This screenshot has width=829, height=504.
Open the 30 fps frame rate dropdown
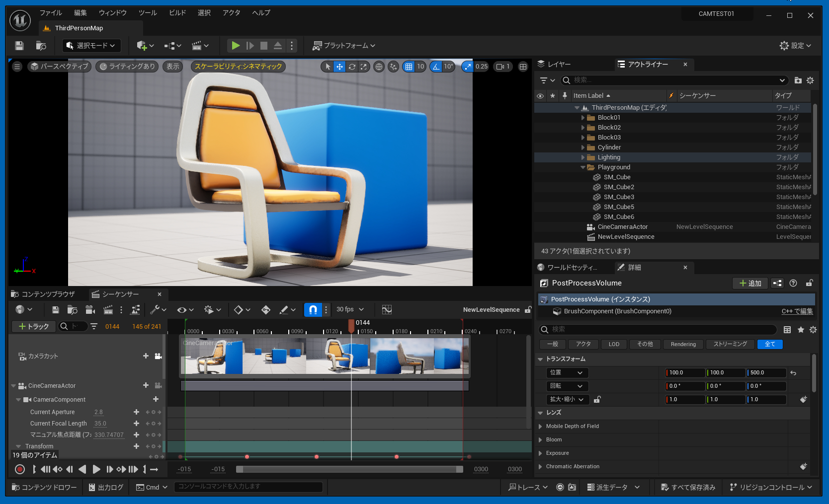click(x=350, y=309)
